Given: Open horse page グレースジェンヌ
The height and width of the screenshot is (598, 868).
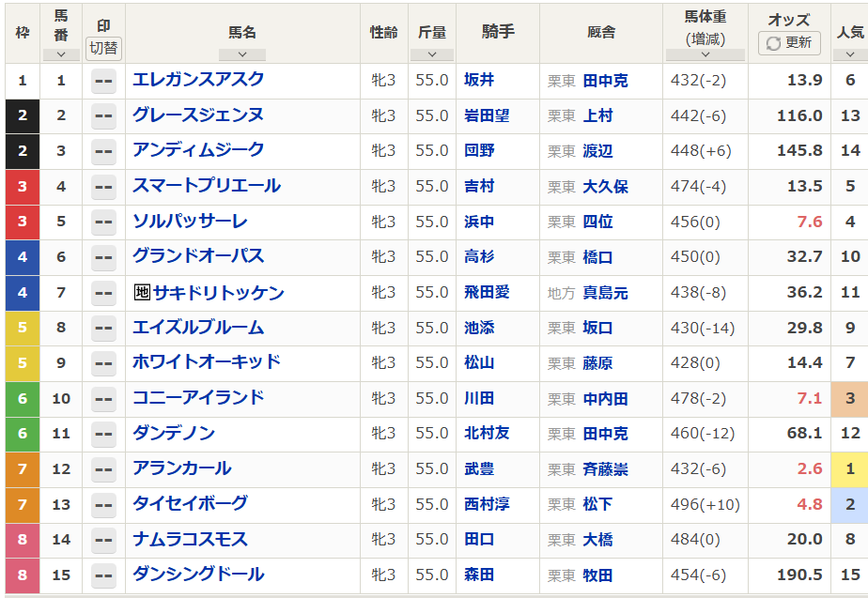Looking at the screenshot, I should [198, 115].
